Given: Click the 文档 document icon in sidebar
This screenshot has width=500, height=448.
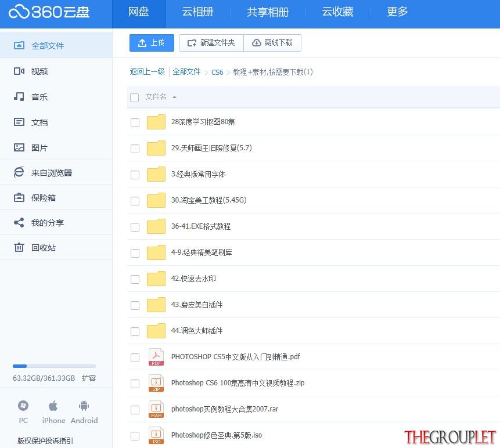Looking at the screenshot, I should tap(19, 122).
